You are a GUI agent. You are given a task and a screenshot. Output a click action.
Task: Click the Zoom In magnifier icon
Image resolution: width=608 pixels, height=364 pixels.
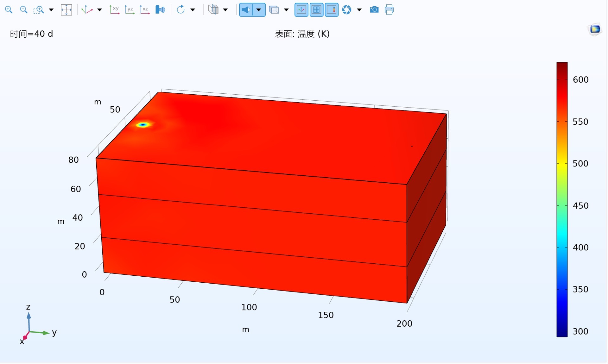(x=9, y=9)
